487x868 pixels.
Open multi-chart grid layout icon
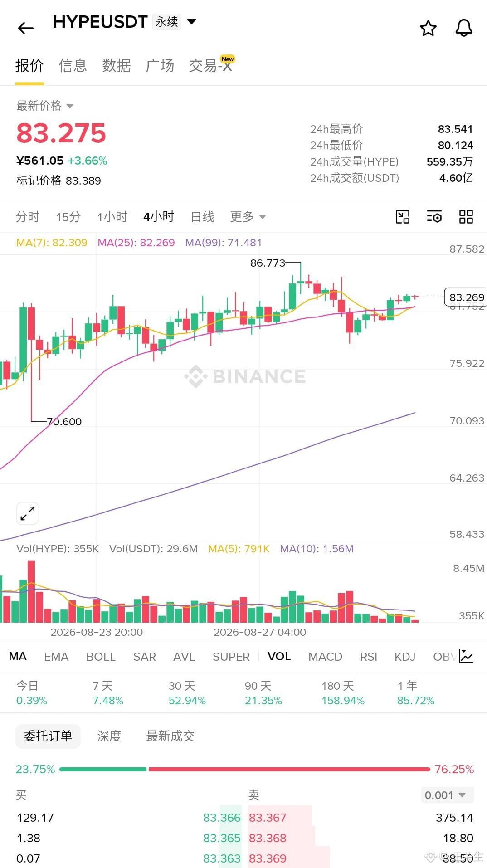tap(466, 217)
